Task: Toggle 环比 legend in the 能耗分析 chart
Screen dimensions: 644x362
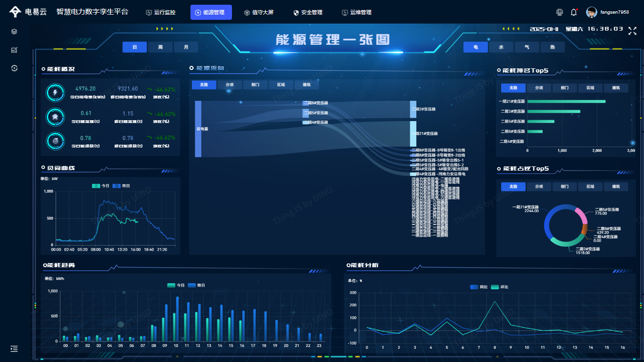Action: (499, 287)
